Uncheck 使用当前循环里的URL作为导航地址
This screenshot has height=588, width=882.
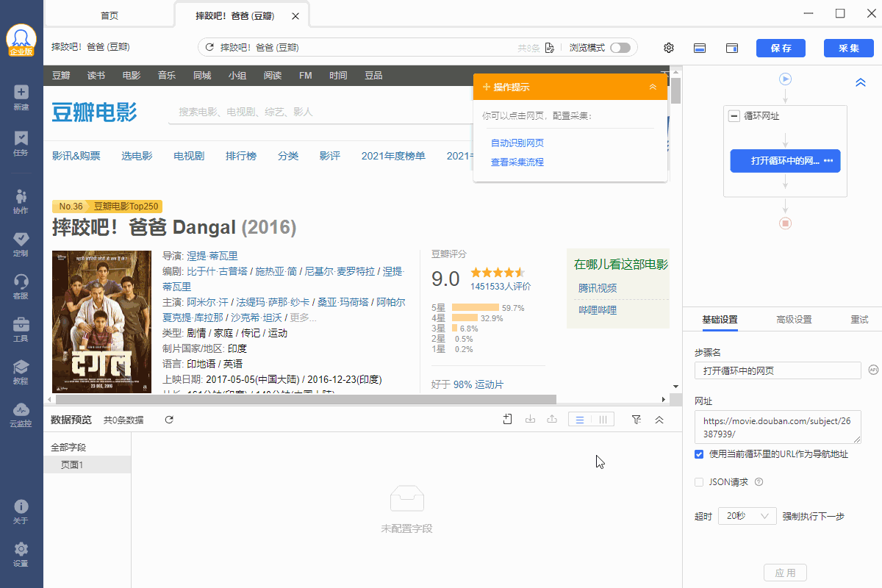click(699, 454)
